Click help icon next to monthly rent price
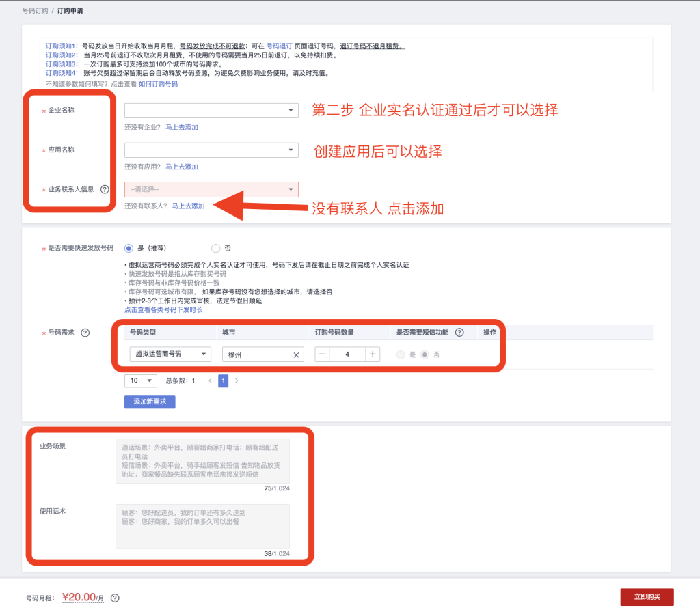 [x=115, y=598]
